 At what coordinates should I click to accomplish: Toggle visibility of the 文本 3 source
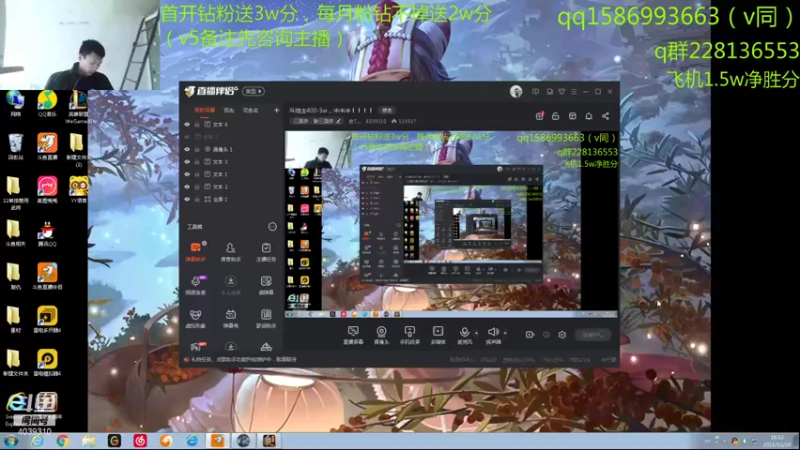(x=187, y=162)
